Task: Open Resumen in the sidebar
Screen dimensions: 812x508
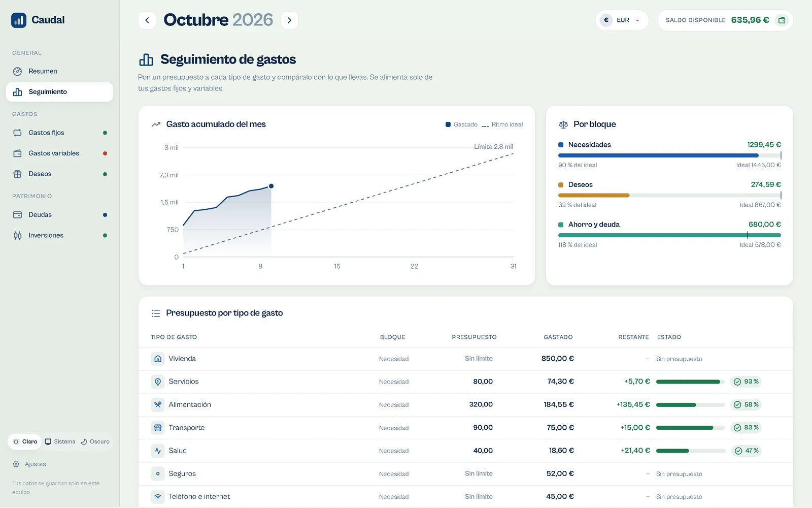Action: [x=59, y=71]
